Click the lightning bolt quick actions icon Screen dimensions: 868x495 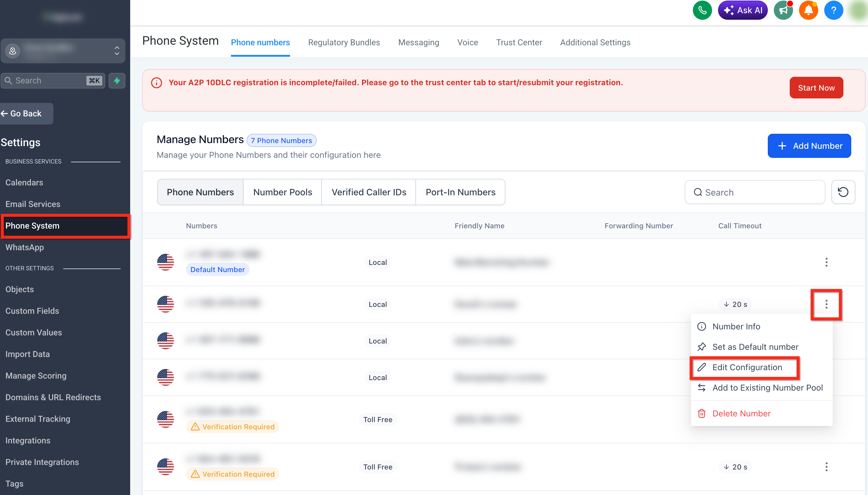click(117, 81)
